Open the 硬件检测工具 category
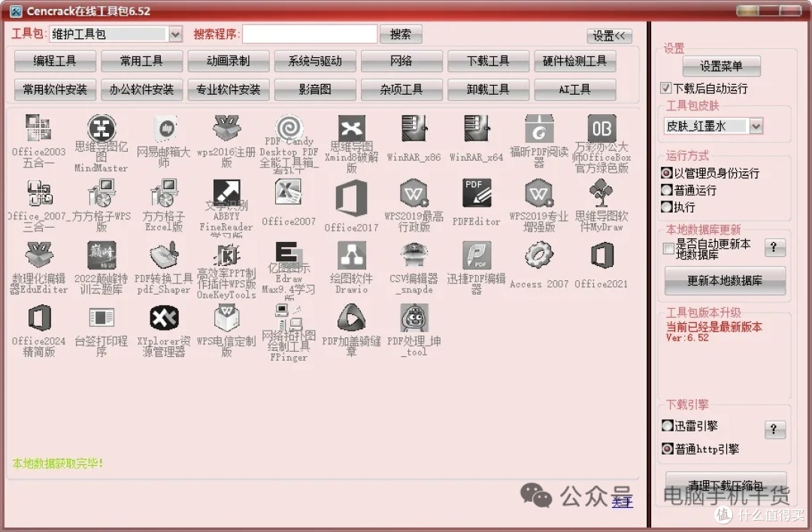 (x=575, y=61)
